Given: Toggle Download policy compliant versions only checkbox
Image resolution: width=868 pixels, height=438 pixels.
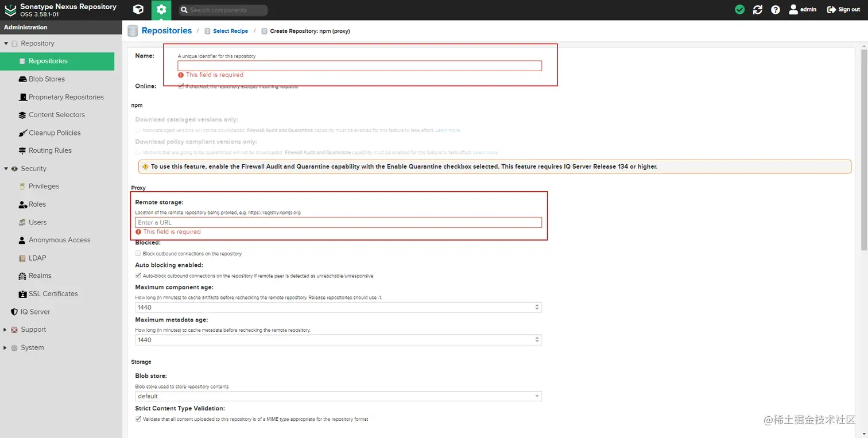Looking at the screenshot, I should click(138, 152).
